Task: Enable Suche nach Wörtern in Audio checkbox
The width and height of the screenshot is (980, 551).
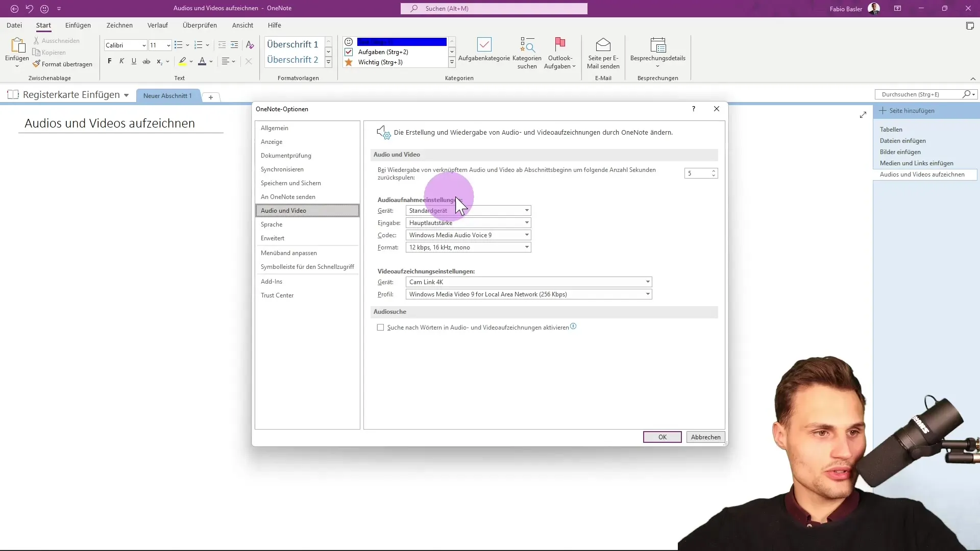Action: [381, 328]
